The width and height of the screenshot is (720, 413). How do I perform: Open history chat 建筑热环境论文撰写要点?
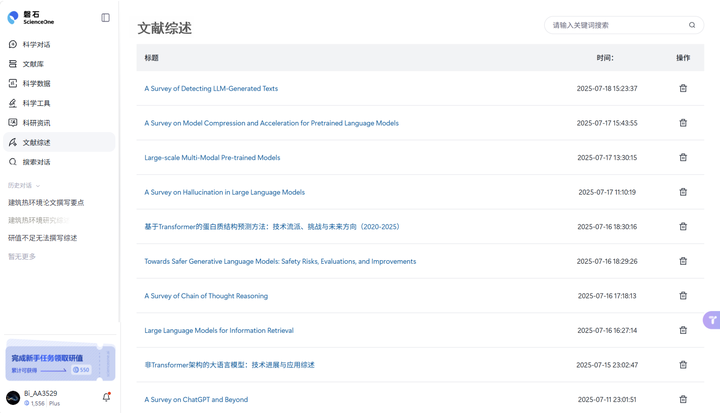tap(46, 203)
